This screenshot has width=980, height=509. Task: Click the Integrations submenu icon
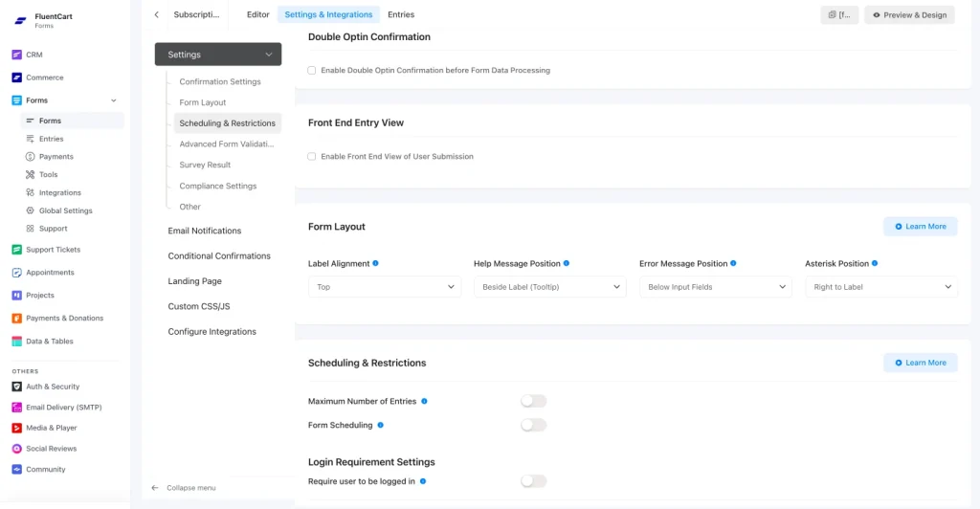pos(30,192)
